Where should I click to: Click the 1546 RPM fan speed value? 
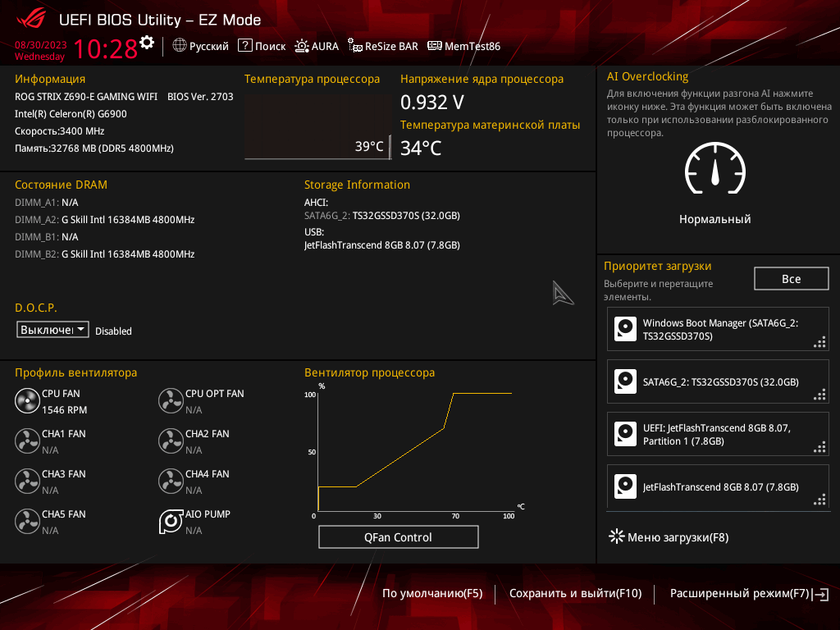(x=64, y=410)
